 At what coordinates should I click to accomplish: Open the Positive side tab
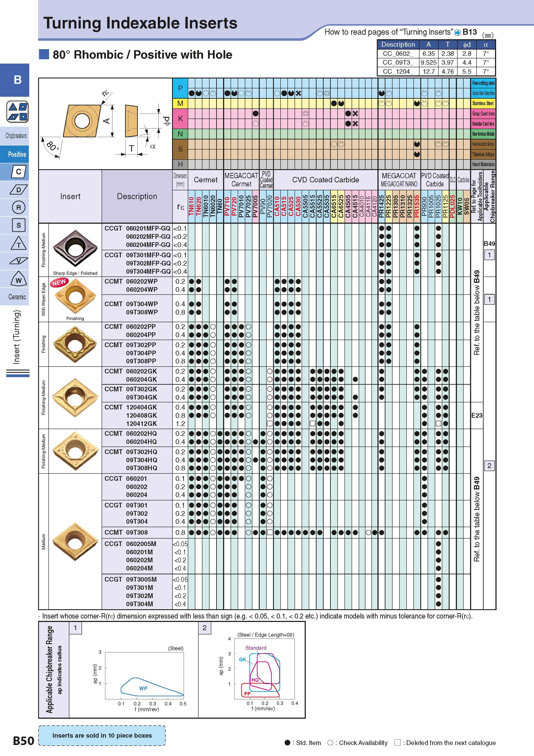tap(14, 154)
